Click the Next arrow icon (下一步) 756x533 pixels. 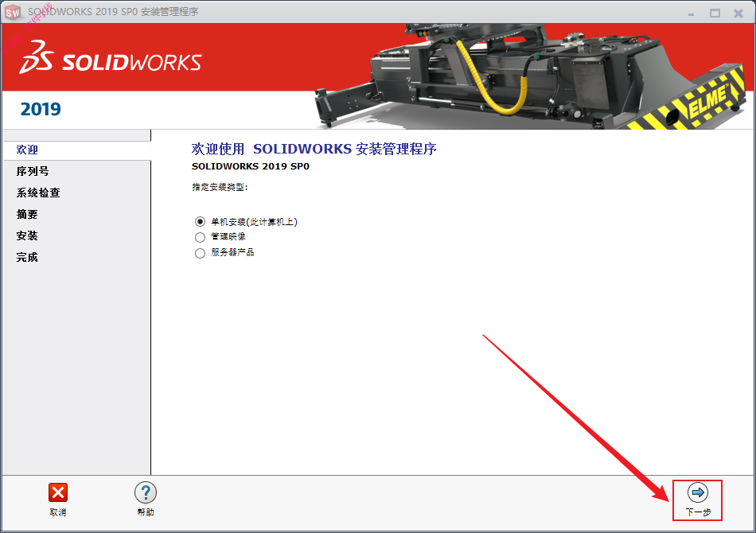pyautogui.click(x=698, y=492)
